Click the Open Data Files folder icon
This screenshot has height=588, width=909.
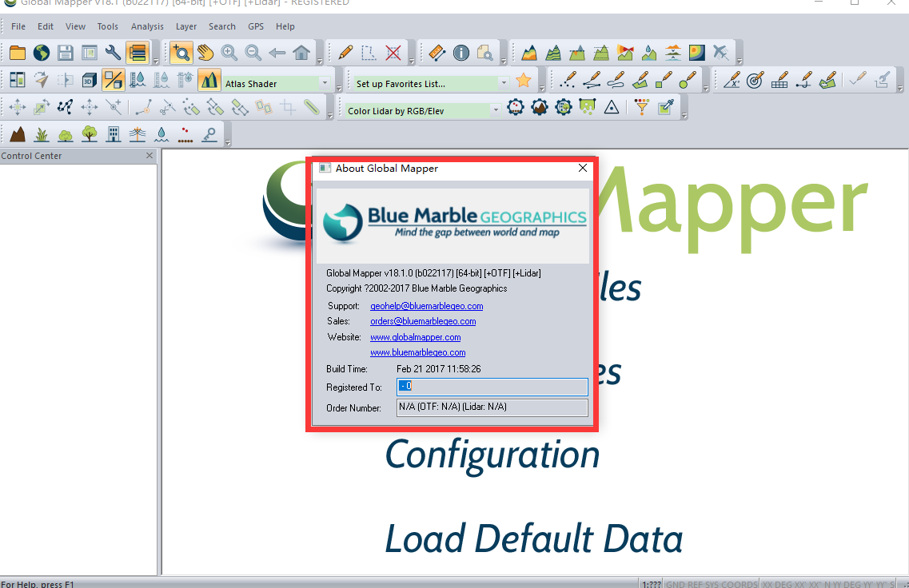pos(17,53)
